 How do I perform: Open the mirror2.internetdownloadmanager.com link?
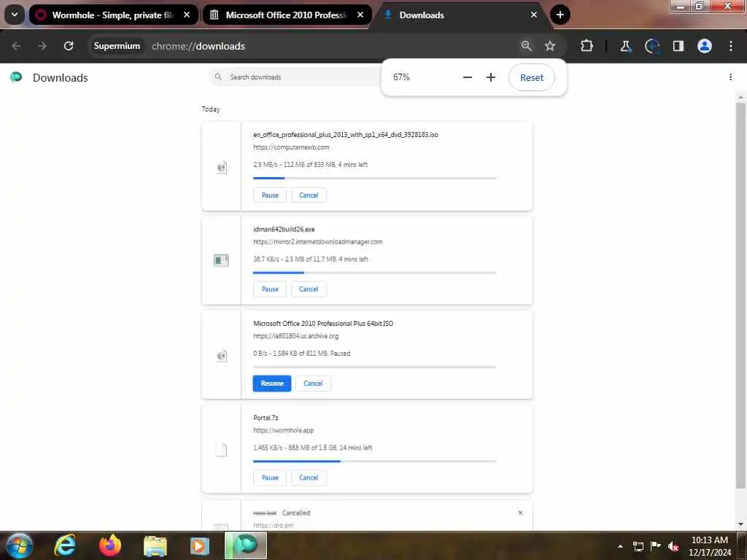pyautogui.click(x=318, y=242)
